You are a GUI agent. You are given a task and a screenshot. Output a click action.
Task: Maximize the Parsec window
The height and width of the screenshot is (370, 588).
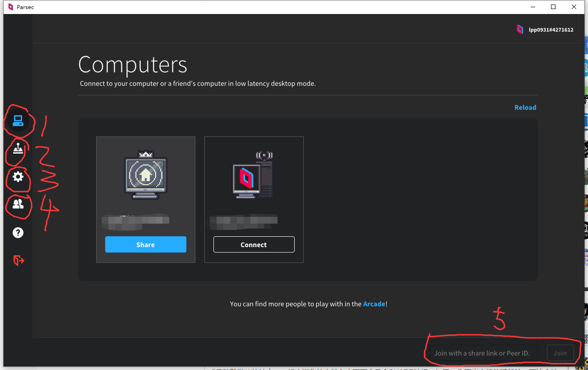[x=553, y=7]
